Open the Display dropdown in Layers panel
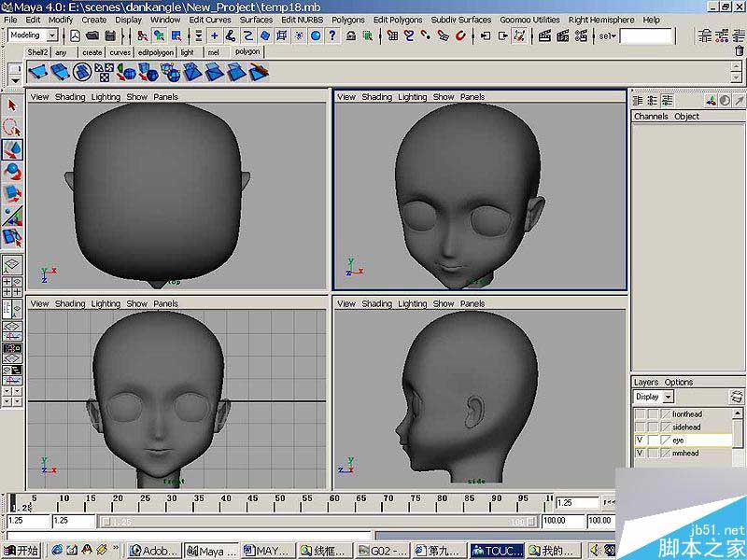 point(653,397)
